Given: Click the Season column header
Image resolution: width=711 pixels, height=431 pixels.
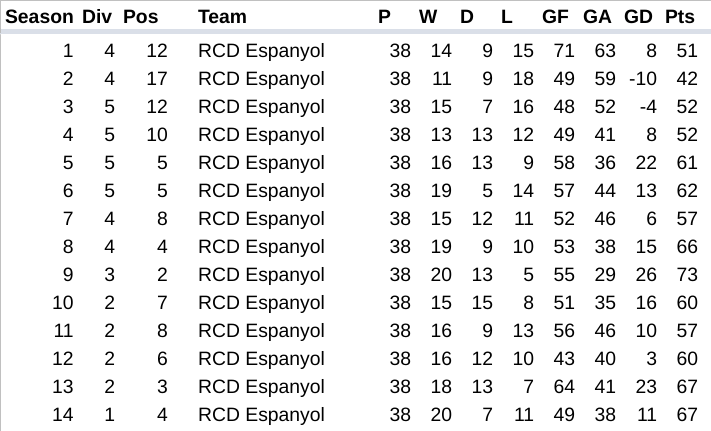Looking at the screenshot, I should 39,17.
